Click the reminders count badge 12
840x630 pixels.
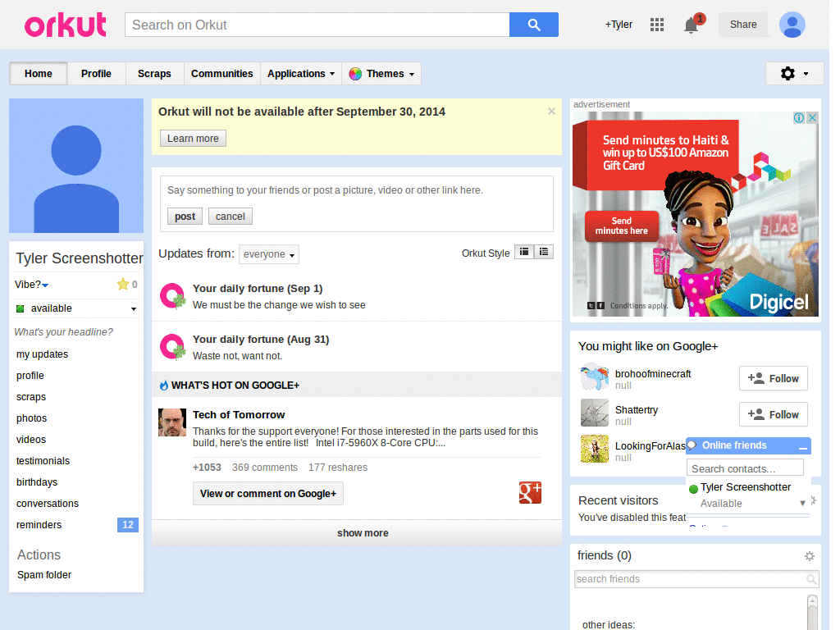coord(127,525)
